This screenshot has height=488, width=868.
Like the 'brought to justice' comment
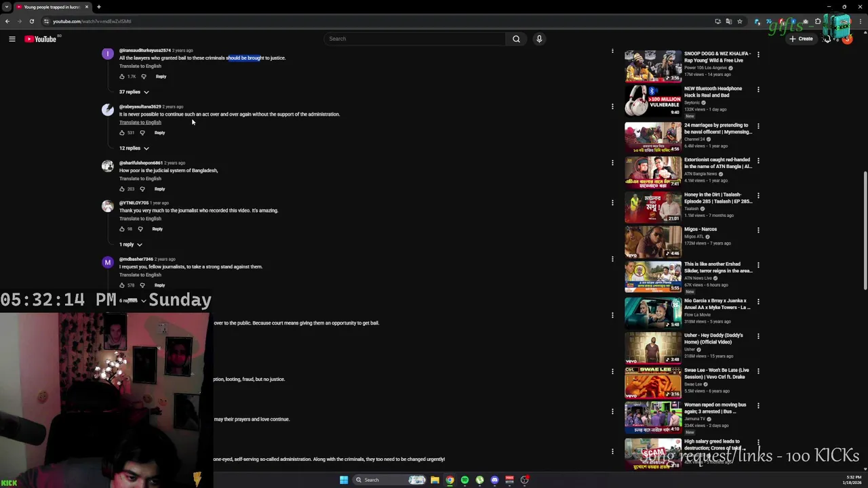click(x=122, y=77)
